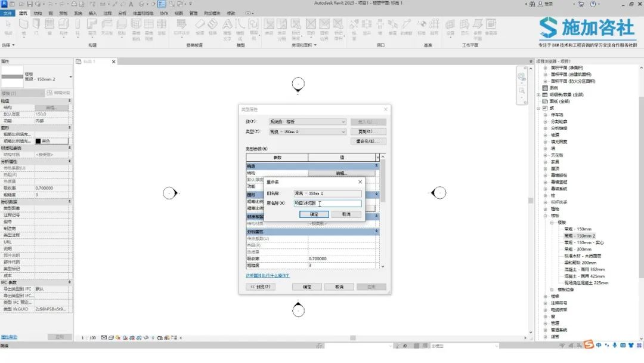Click the Save icon in quick access toolbar
644x363 pixels.
pos(30,4)
